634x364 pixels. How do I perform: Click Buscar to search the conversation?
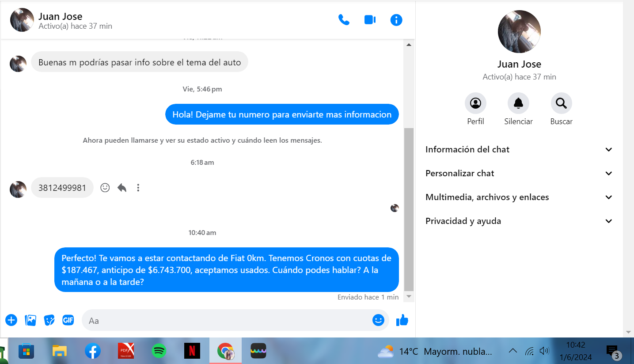[561, 103]
